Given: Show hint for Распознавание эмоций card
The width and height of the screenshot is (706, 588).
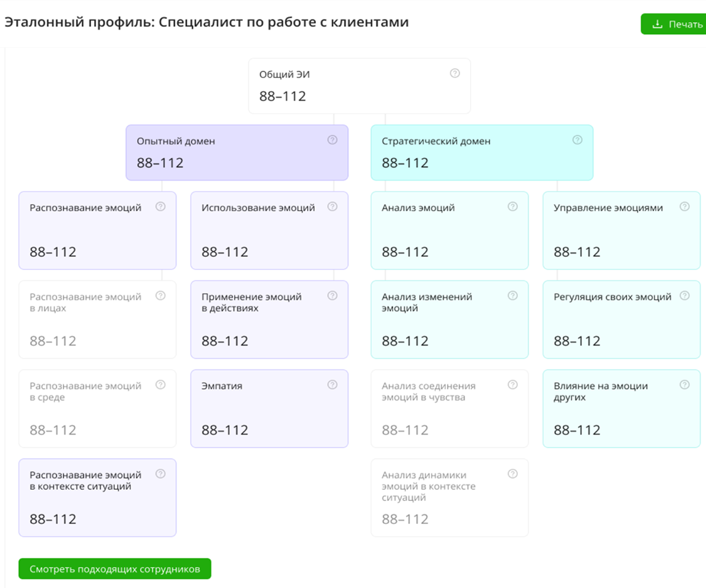Looking at the screenshot, I should [161, 206].
